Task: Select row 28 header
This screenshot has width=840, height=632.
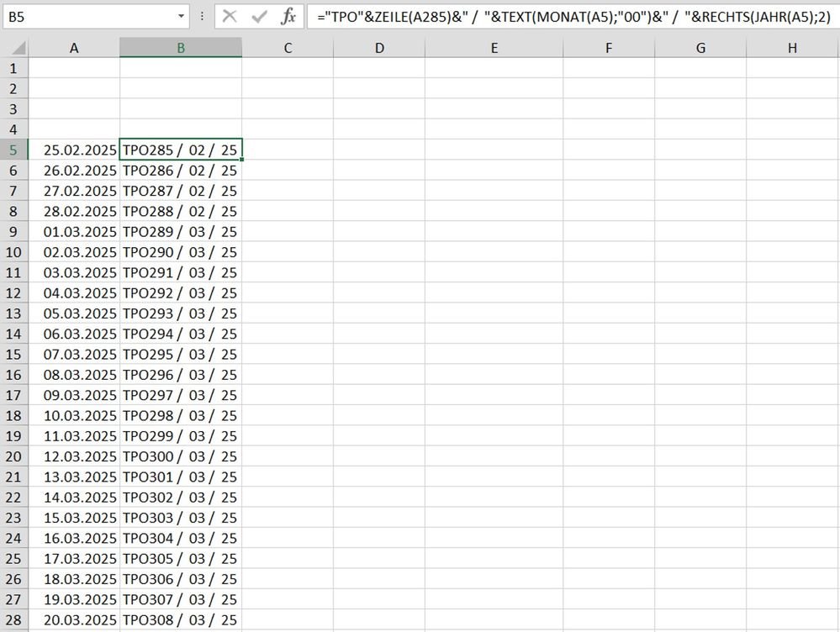Action: pos(14,619)
